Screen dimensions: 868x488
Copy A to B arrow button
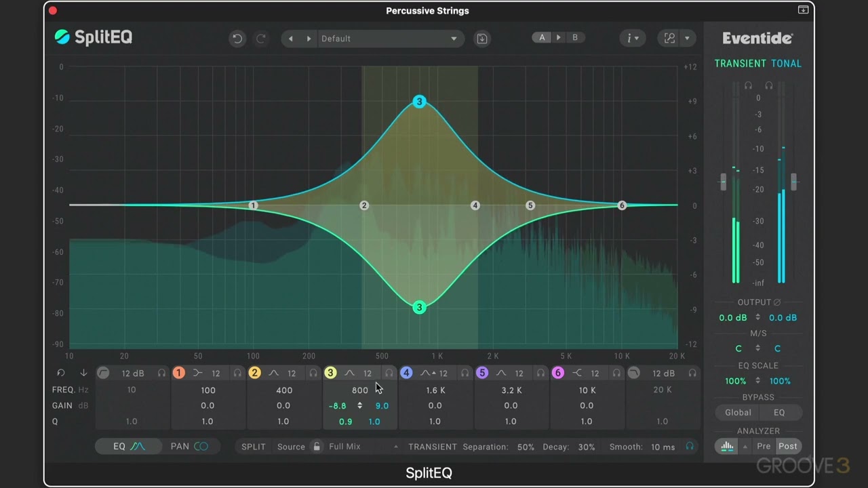[559, 38]
